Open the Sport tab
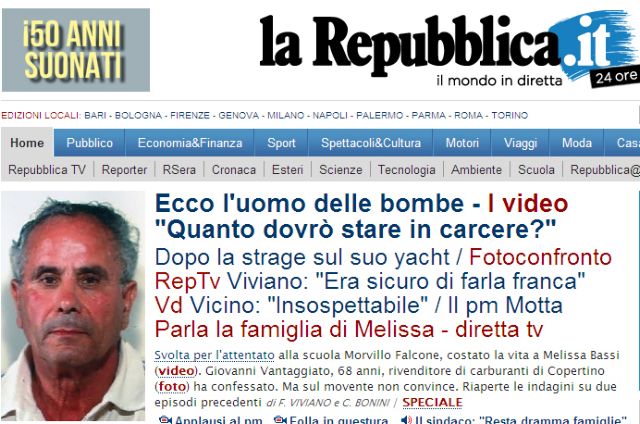640x424 pixels. coord(281,143)
